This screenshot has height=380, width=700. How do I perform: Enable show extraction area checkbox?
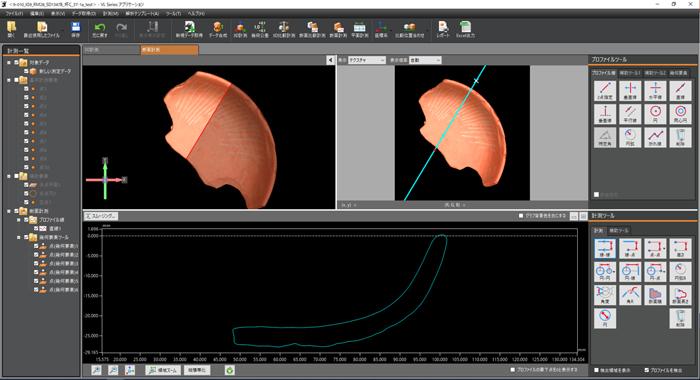(x=596, y=370)
